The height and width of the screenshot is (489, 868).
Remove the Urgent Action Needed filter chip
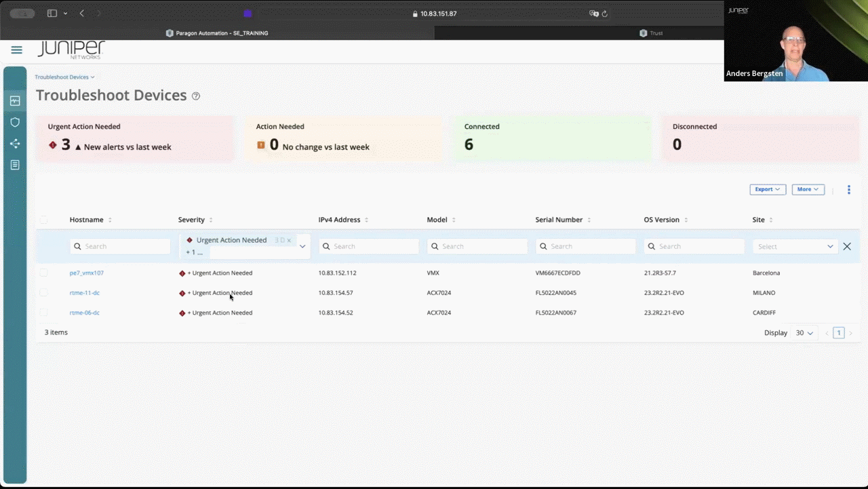(288, 239)
